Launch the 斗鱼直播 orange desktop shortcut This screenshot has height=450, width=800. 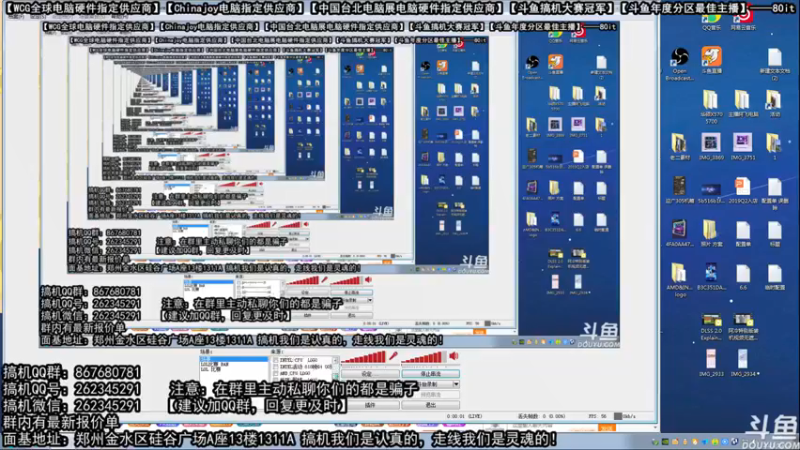711,60
